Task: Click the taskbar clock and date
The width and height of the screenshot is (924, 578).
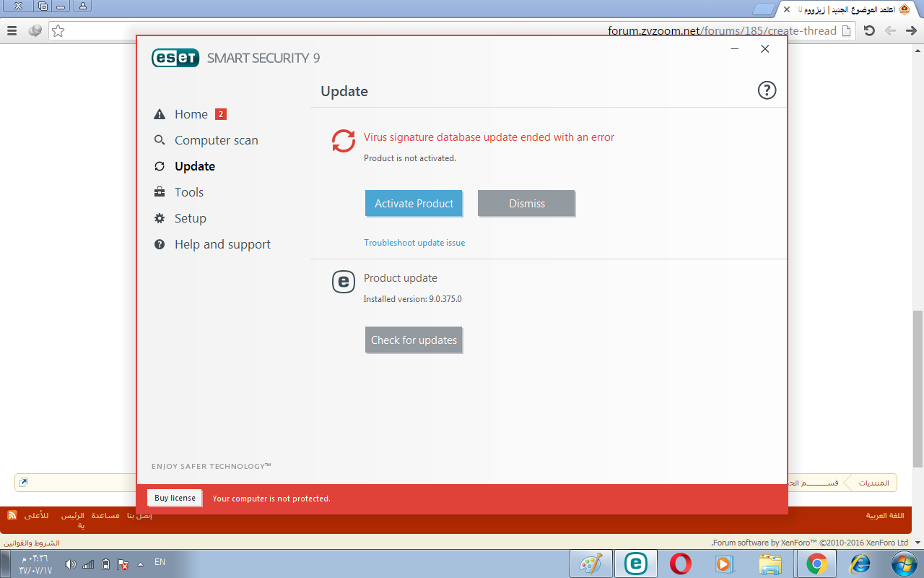Action: (35, 564)
